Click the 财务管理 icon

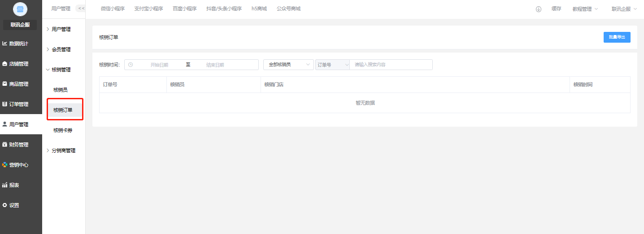[x=4, y=145]
